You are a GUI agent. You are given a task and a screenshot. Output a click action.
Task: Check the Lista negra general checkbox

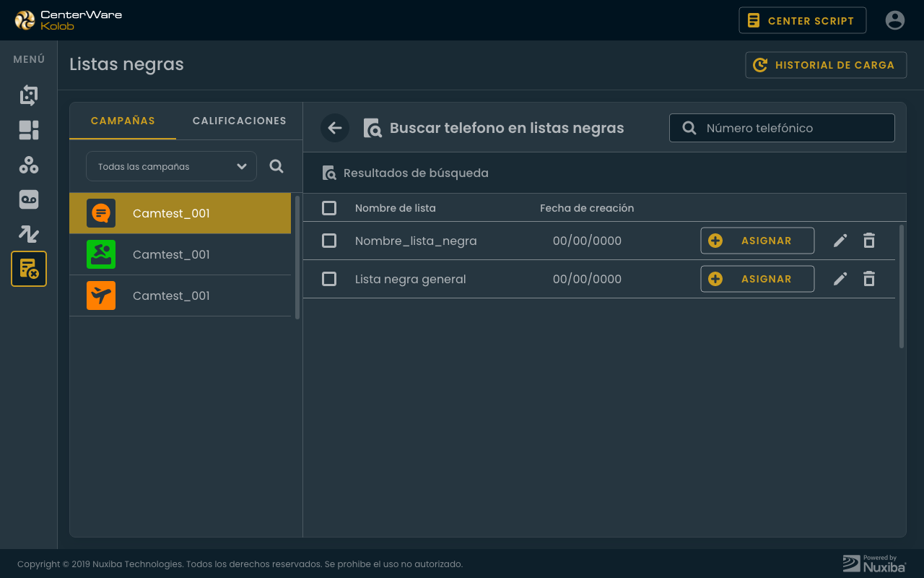click(329, 279)
